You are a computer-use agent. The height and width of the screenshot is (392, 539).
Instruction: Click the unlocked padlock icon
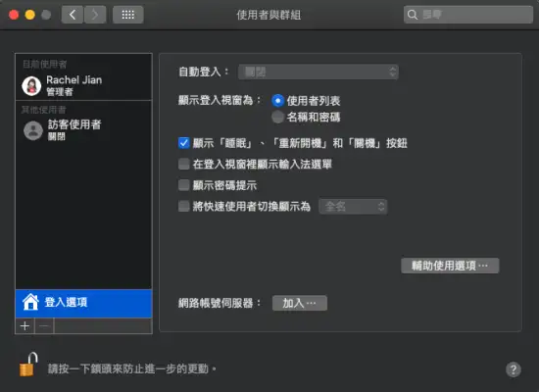click(28, 365)
